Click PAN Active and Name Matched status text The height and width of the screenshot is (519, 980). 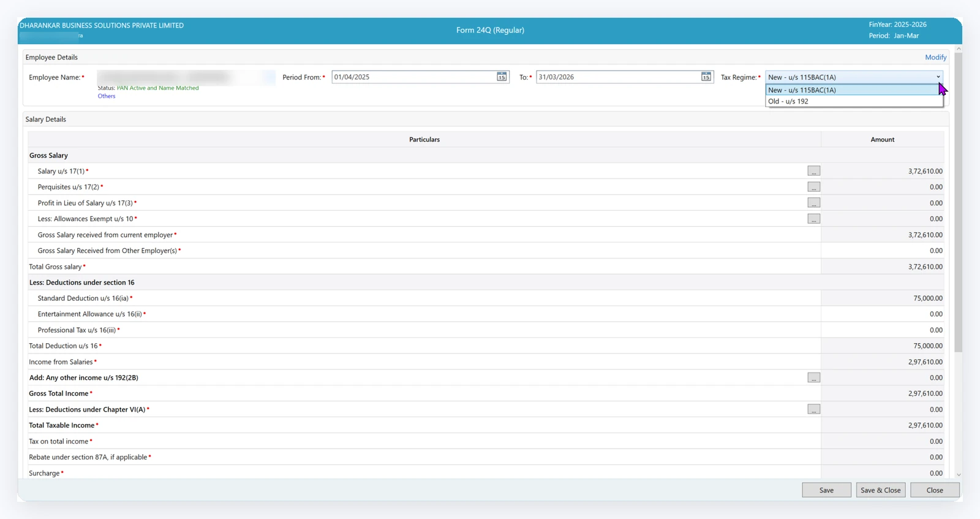pyautogui.click(x=157, y=88)
